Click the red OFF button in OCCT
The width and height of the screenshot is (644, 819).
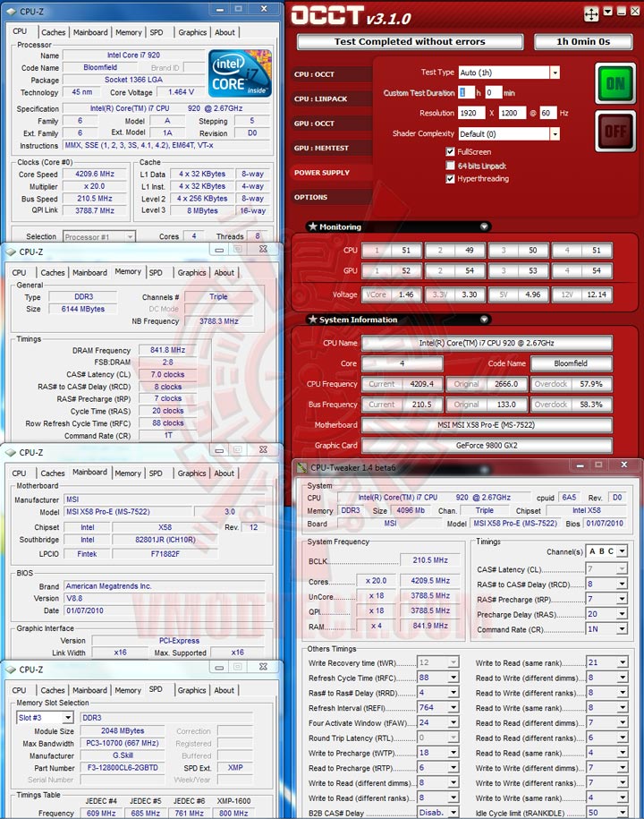click(615, 131)
